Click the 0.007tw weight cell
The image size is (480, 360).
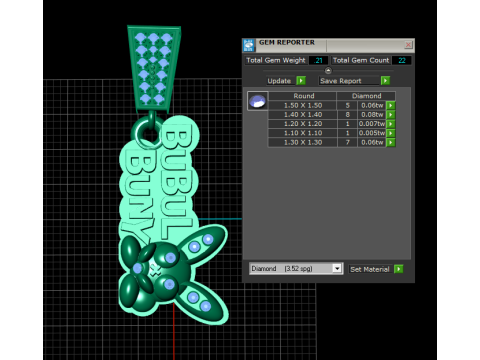[x=372, y=124]
